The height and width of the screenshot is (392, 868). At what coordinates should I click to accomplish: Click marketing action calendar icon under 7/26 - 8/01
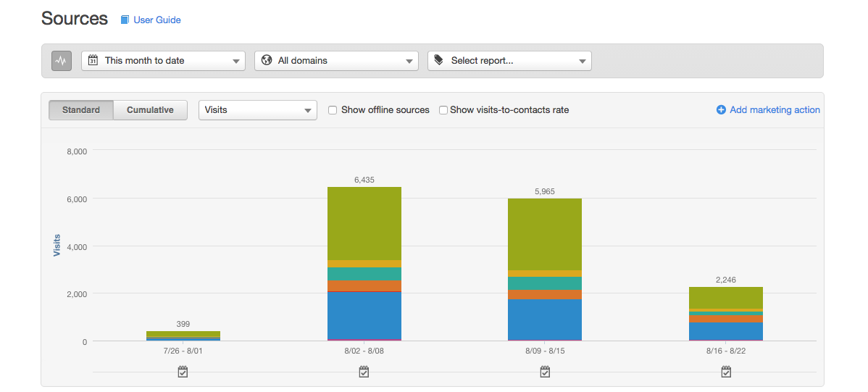[183, 372]
